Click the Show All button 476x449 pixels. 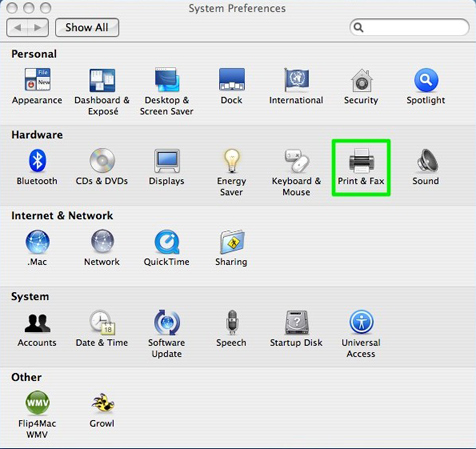[x=87, y=27]
